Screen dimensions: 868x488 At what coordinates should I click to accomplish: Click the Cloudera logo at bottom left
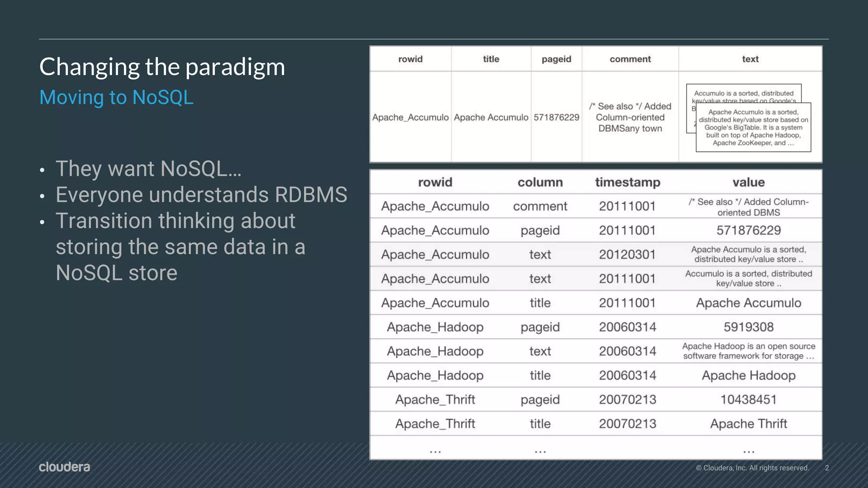point(64,467)
